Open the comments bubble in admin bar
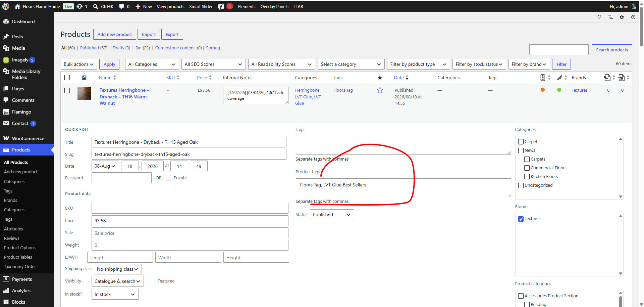 [121, 6]
